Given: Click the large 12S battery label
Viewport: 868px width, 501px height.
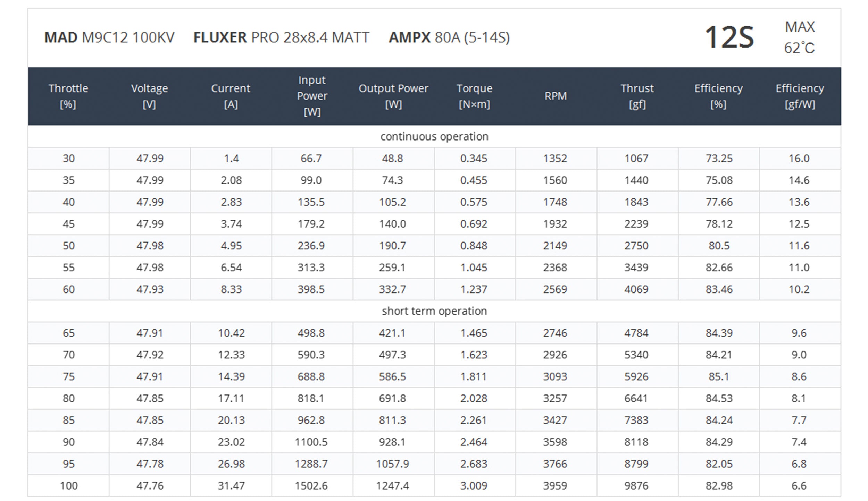Looking at the screenshot, I should coord(729,37).
